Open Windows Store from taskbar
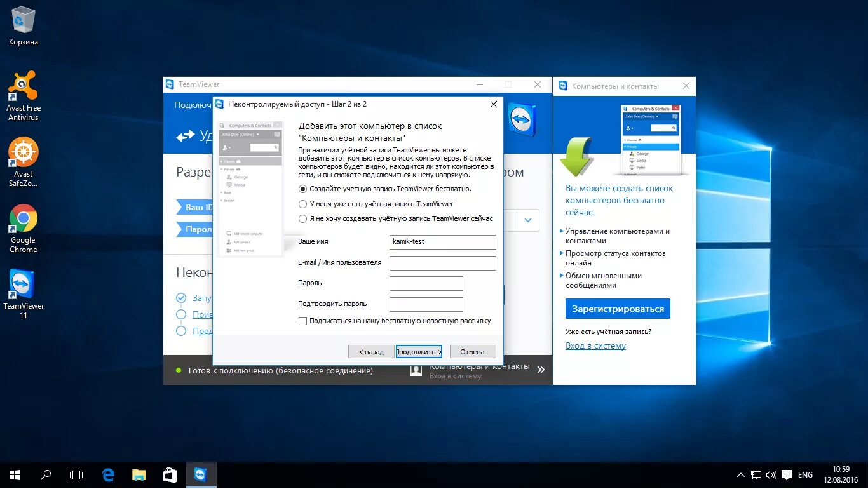This screenshot has width=868, height=489. click(170, 474)
